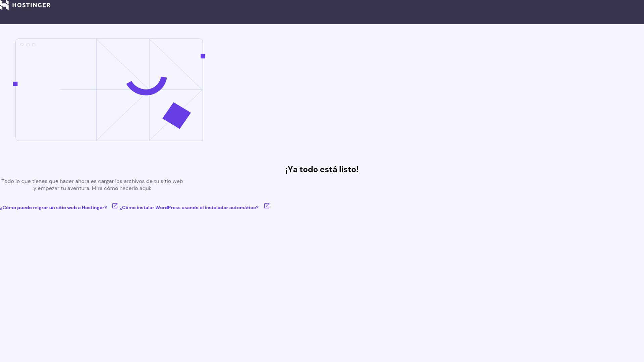Click the middle window dot in illustration
Screen dimensions: 644x362
[28, 45]
